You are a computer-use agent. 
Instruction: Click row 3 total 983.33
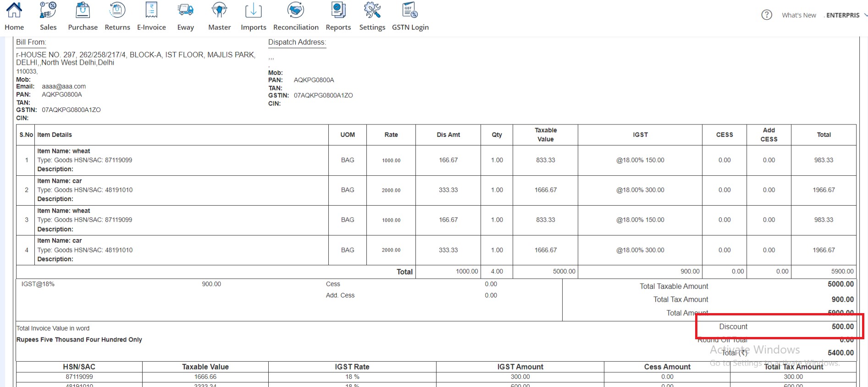(824, 220)
